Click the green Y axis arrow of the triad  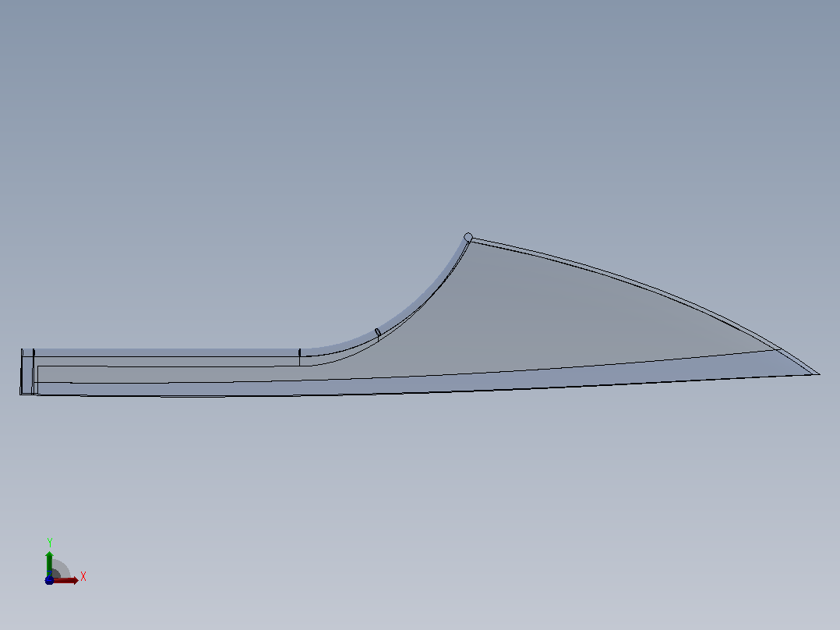[49, 563]
